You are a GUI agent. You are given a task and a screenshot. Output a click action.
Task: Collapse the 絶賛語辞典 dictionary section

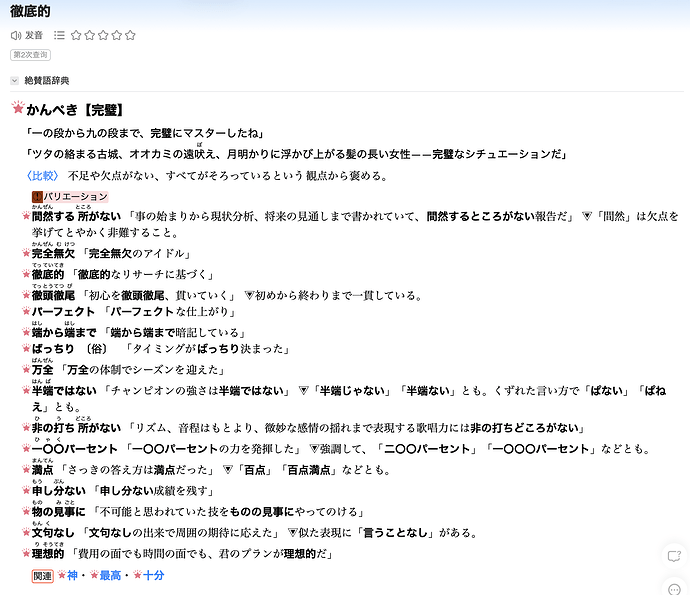[15, 81]
